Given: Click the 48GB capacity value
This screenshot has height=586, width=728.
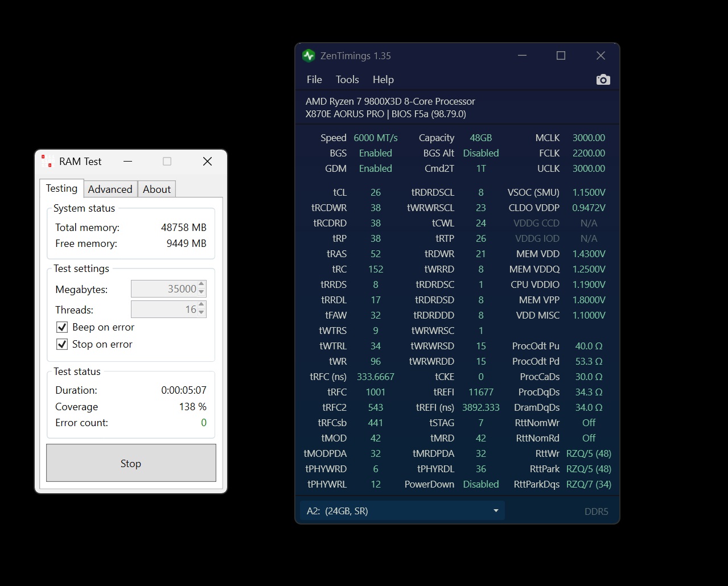Looking at the screenshot, I should (481, 138).
